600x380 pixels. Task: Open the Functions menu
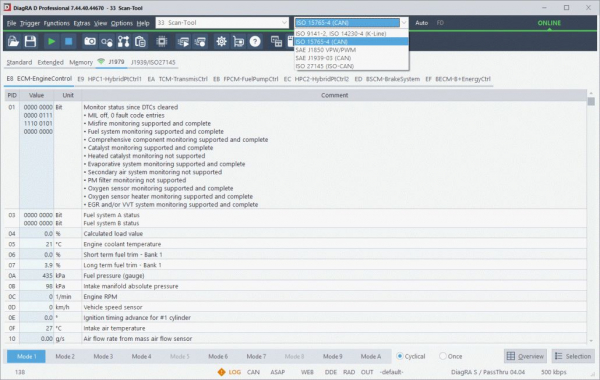57,23
